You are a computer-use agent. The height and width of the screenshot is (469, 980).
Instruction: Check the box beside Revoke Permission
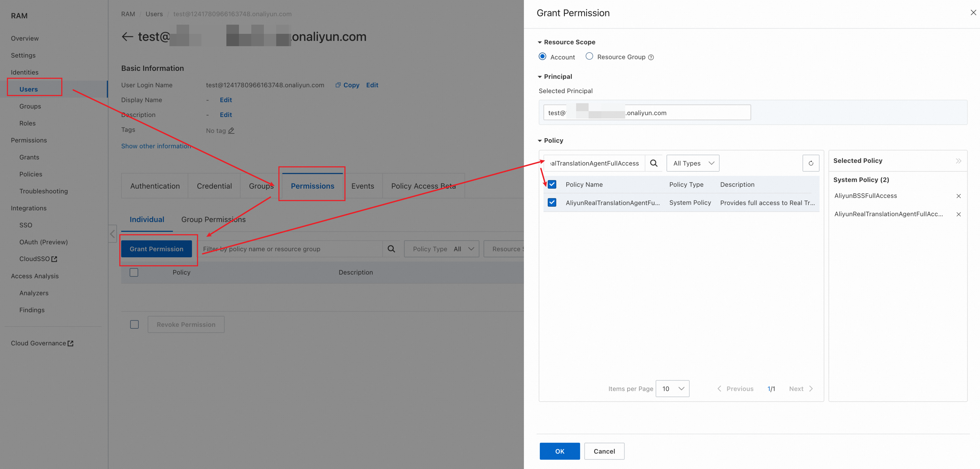click(x=134, y=324)
